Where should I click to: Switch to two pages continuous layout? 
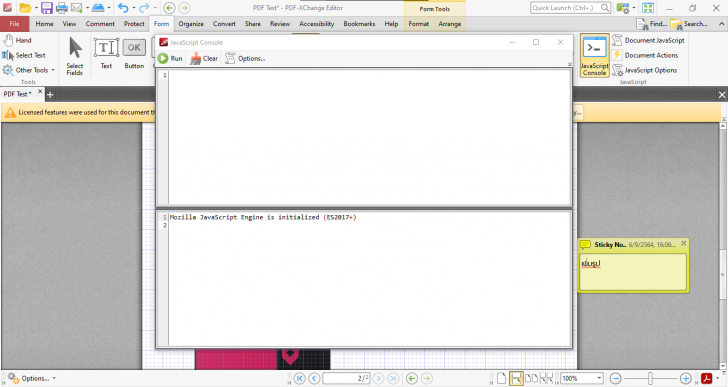click(546, 379)
